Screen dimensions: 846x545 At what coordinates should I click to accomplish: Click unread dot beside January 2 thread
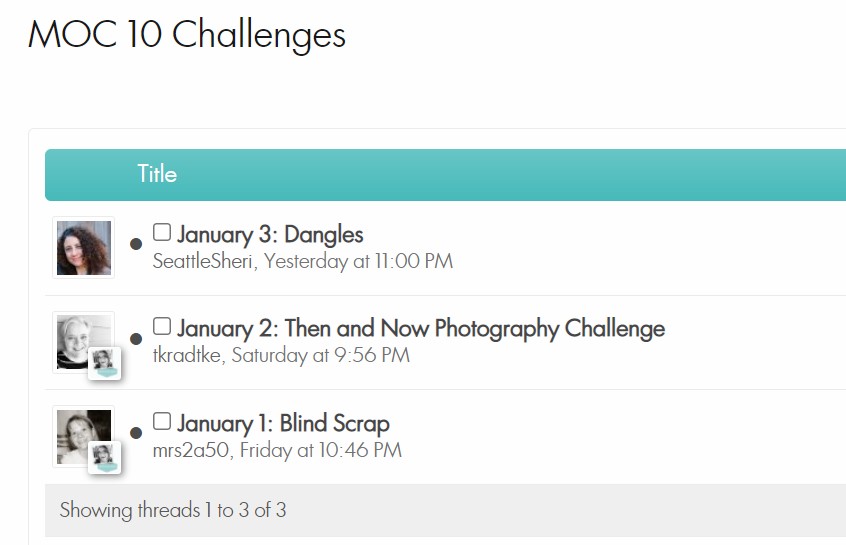click(x=136, y=338)
